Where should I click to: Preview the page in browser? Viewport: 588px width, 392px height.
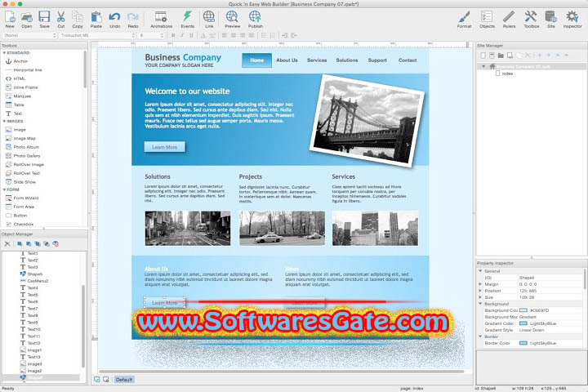coord(232,19)
